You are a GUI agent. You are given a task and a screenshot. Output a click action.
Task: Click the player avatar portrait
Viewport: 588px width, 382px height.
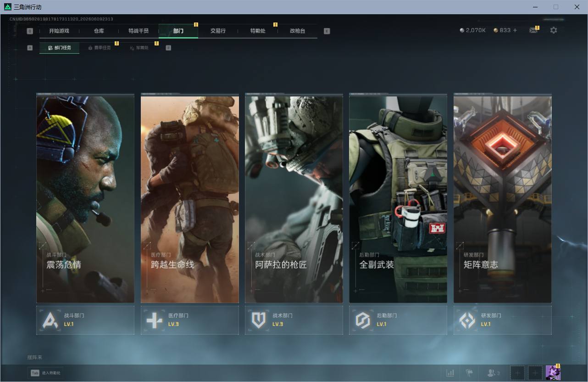tap(553, 373)
